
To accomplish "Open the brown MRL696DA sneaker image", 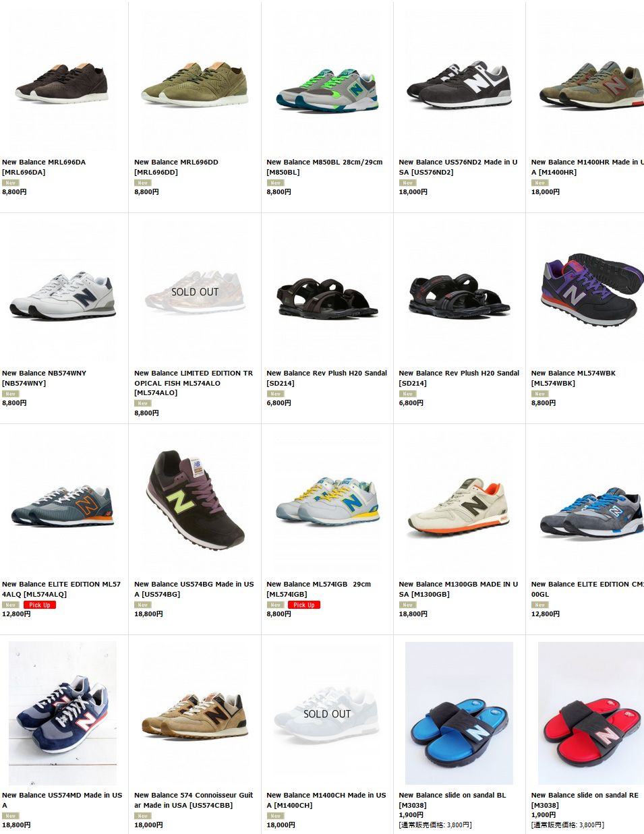I will tap(62, 82).
